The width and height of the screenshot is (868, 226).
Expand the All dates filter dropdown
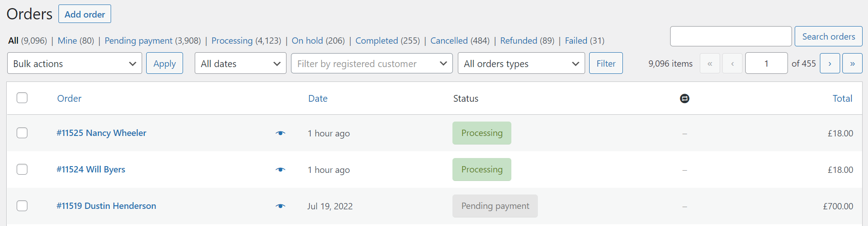[x=240, y=63]
